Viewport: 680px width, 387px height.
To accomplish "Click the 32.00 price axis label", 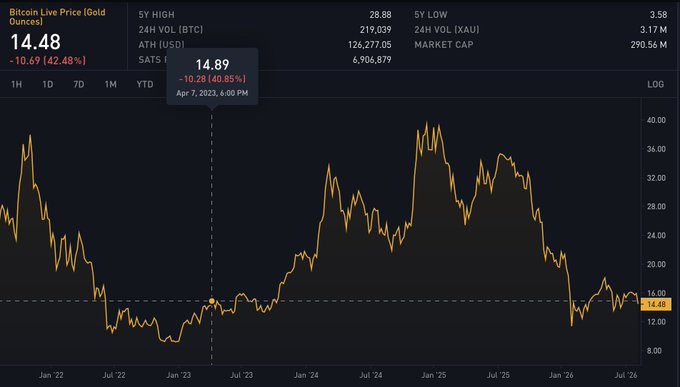I will 656,178.
